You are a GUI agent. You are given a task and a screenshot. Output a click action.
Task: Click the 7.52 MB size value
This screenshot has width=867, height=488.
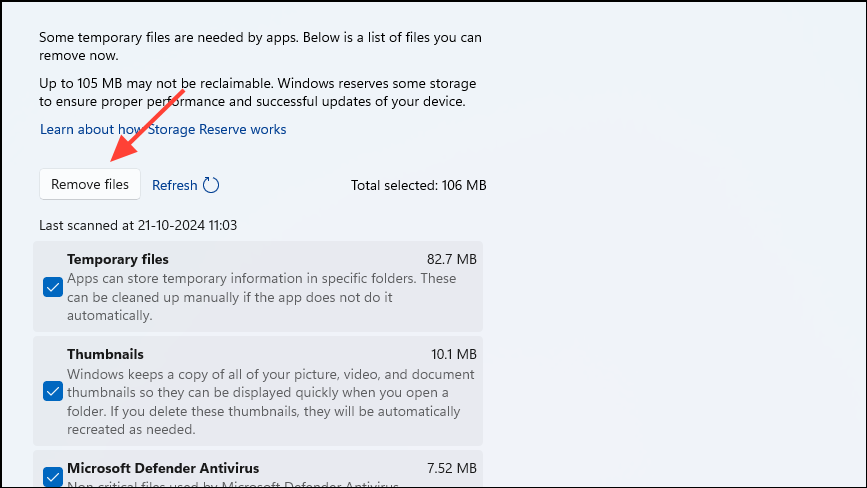point(452,468)
